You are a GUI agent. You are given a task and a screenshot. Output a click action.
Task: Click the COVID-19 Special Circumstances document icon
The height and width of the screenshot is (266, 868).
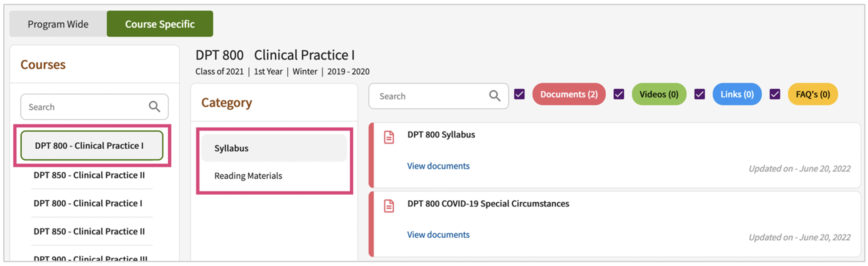pyautogui.click(x=389, y=206)
